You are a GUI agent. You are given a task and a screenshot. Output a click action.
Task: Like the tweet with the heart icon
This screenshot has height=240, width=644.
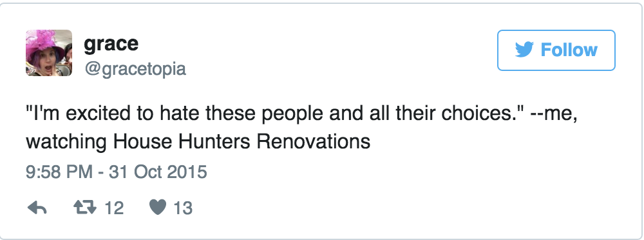point(157,208)
